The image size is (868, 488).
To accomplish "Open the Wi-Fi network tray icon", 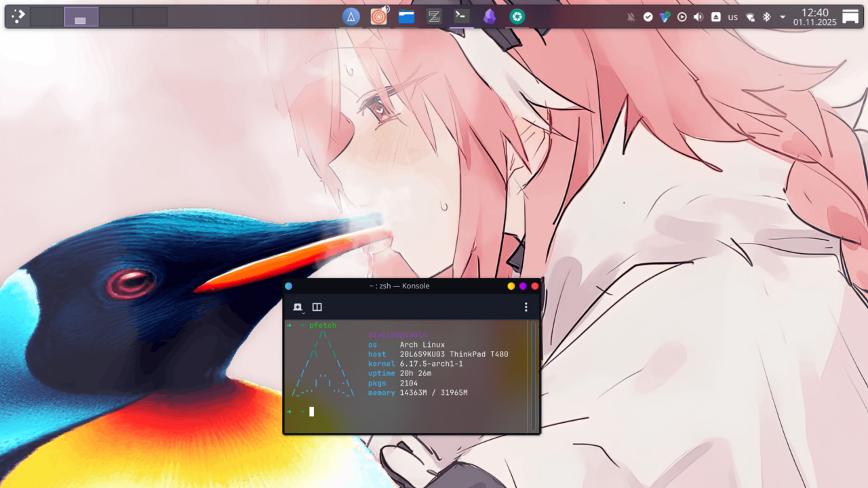I will [x=750, y=17].
